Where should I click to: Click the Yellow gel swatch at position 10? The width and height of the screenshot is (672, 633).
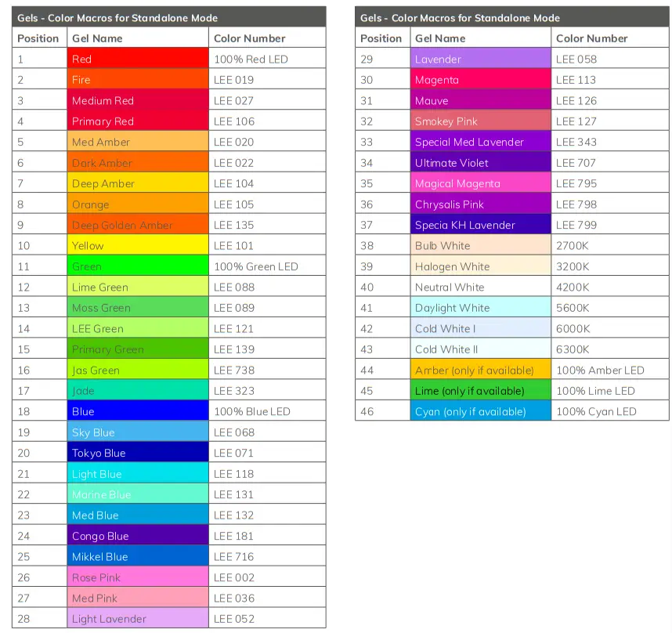(138, 245)
